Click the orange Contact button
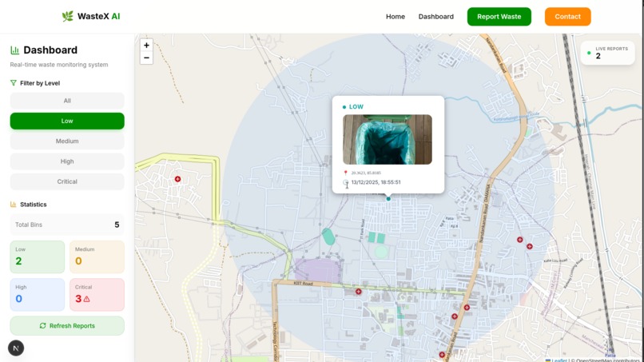Image resolution: width=644 pixels, height=362 pixels. click(567, 17)
